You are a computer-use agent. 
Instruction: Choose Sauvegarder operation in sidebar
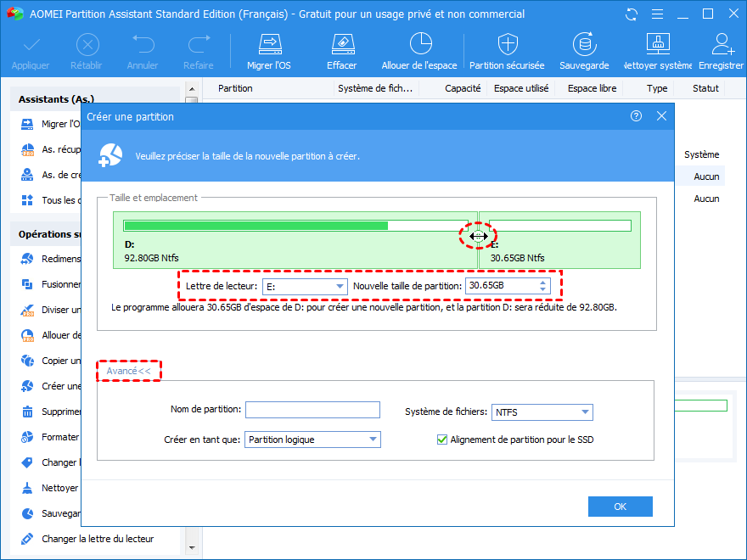(51, 513)
